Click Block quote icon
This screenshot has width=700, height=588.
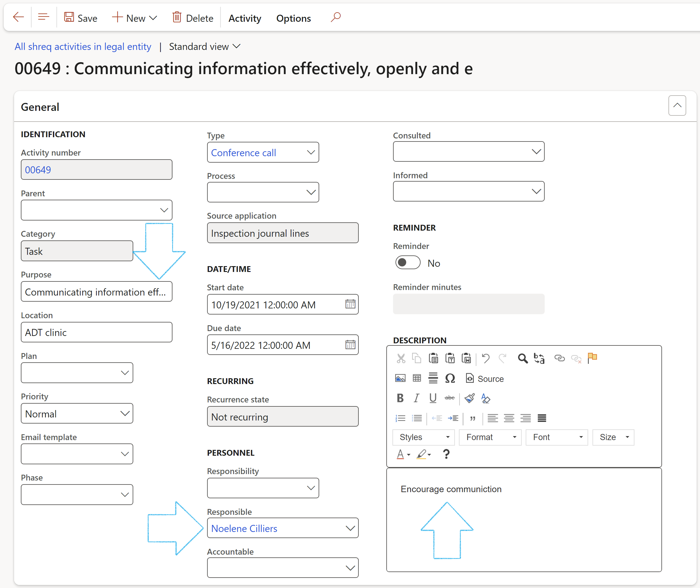(x=473, y=419)
